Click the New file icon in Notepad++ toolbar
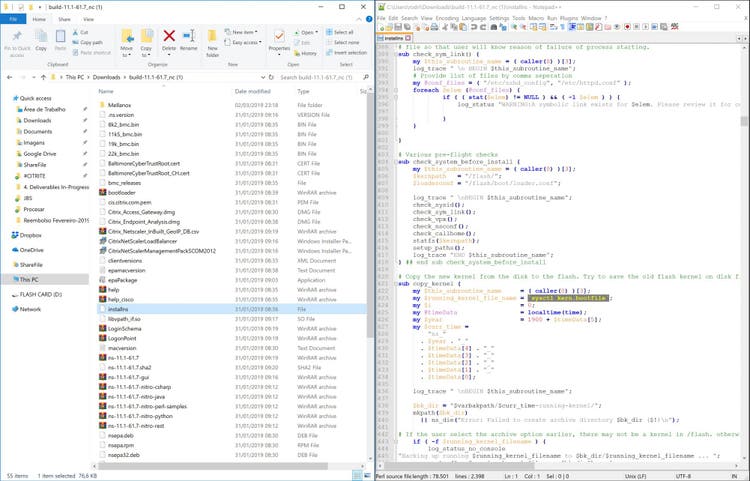750x481 pixels. [x=381, y=27]
